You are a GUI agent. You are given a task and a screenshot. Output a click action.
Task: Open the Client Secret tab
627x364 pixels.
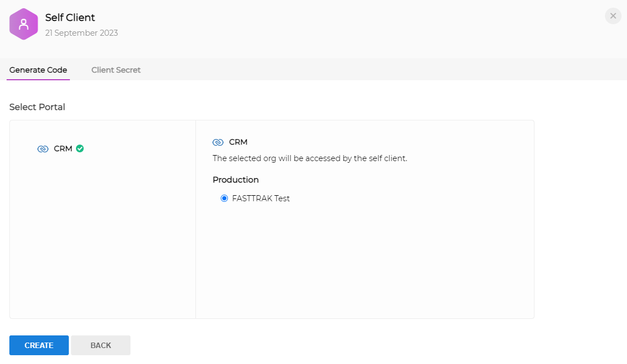pyautogui.click(x=116, y=70)
